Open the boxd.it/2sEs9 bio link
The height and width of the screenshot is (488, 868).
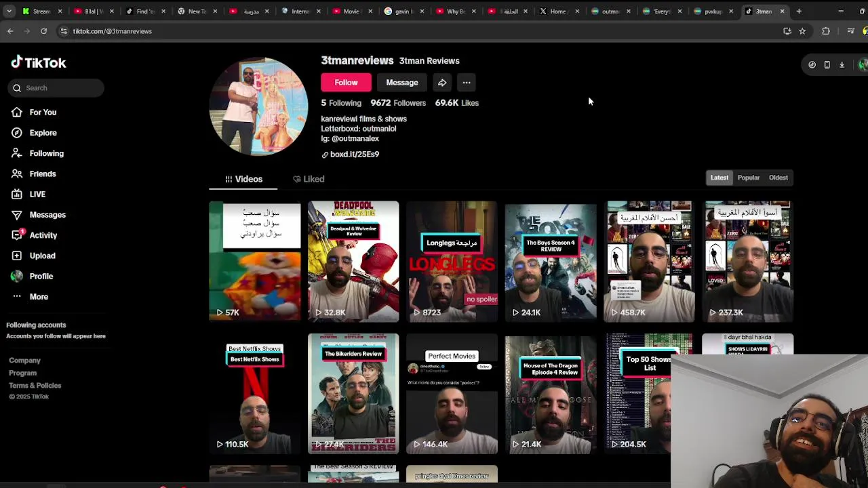pos(354,155)
